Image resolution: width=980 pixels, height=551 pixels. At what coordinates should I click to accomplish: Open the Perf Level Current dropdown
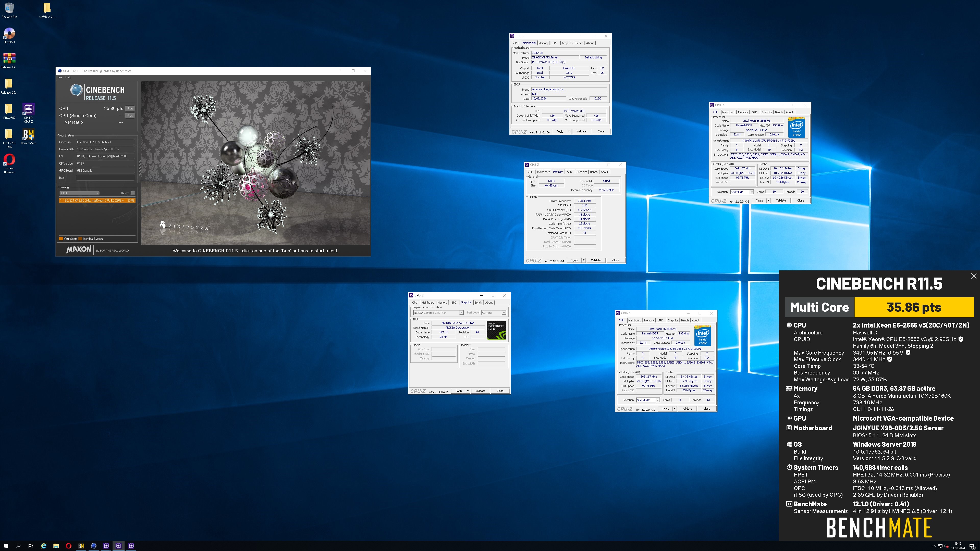point(493,312)
